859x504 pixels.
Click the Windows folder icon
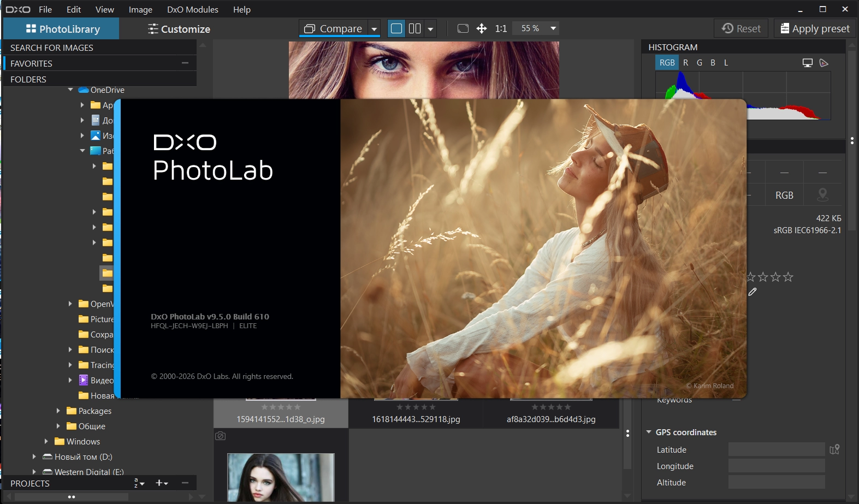click(x=60, y=441)
